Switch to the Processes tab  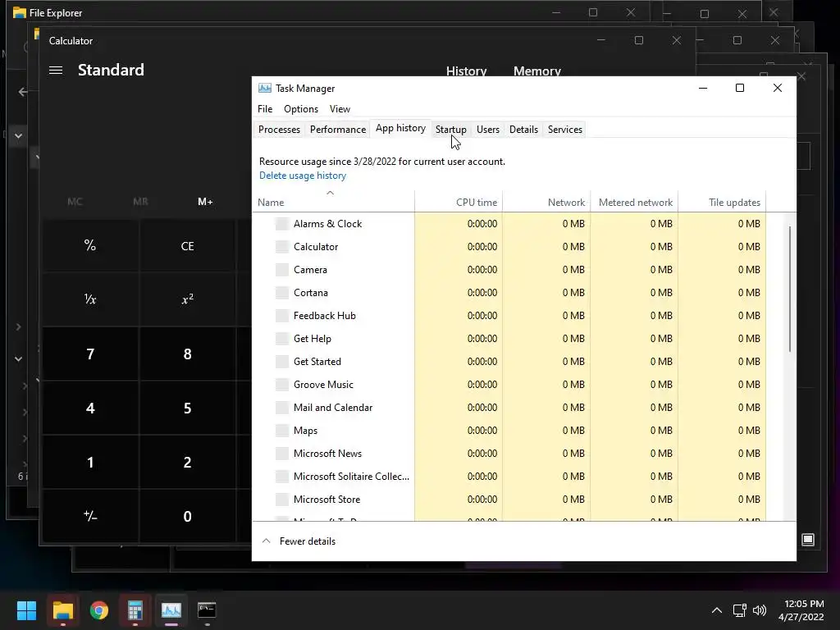(x=279, y=129)
